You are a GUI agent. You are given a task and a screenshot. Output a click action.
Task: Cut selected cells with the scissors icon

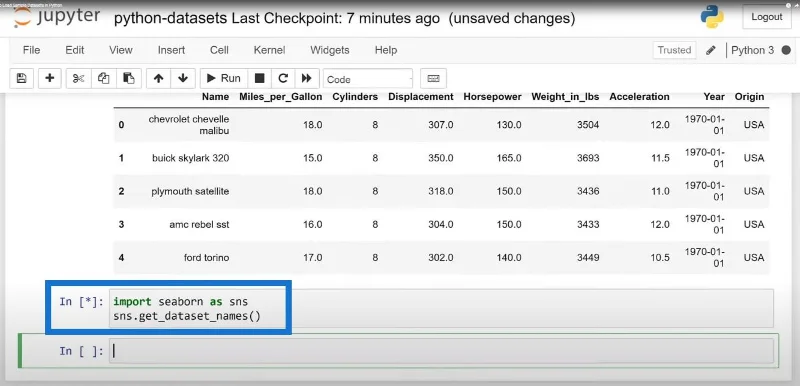pos(78,79)
